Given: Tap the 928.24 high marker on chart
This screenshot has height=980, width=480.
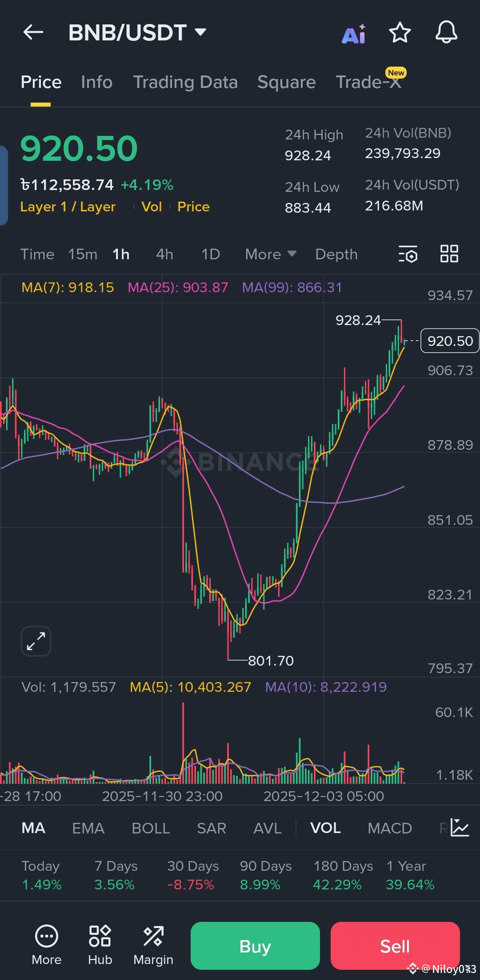Looking at the screenshot, I should pyautogui.click(x=358, y=320).
